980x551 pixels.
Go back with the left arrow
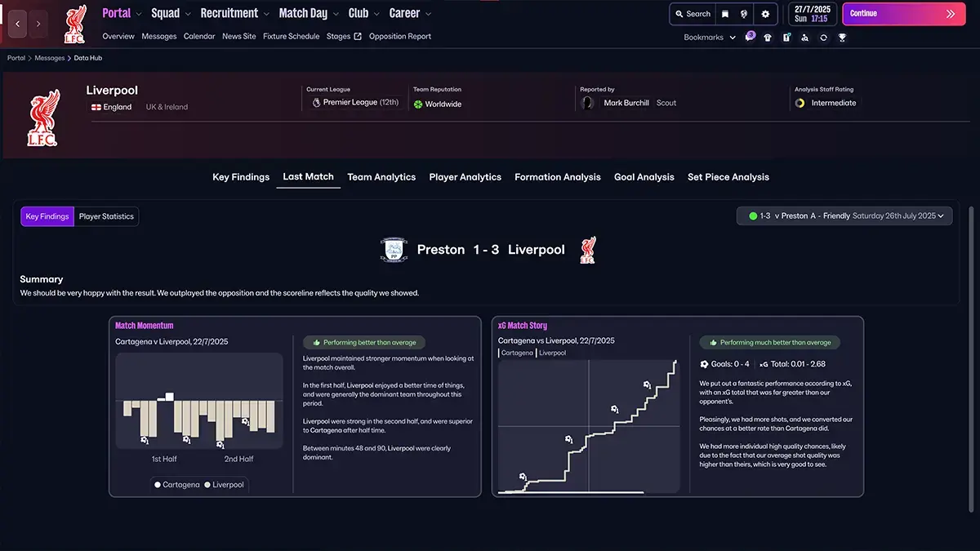tap(17, 24)
